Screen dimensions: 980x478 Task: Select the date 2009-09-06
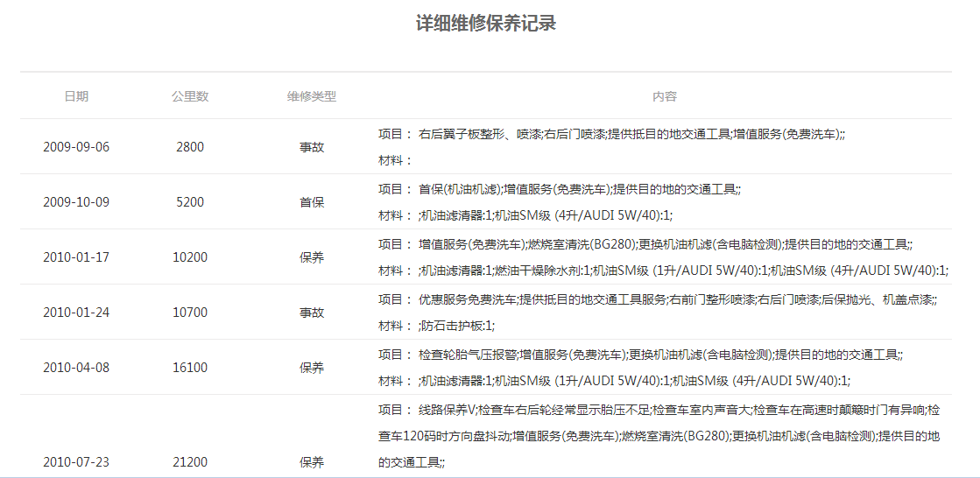[76, 147]
